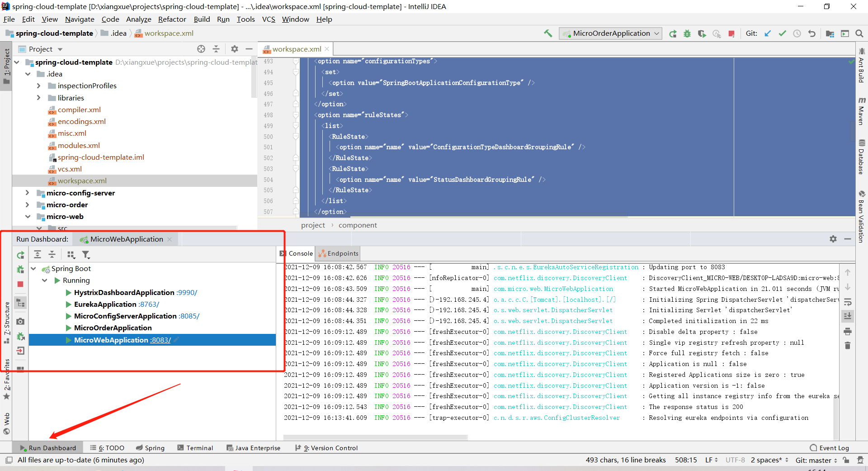Open EurekaApplication port :8763/ link
Image resolution: width=868 pixels, height=471 pixels.
(149, 304)
